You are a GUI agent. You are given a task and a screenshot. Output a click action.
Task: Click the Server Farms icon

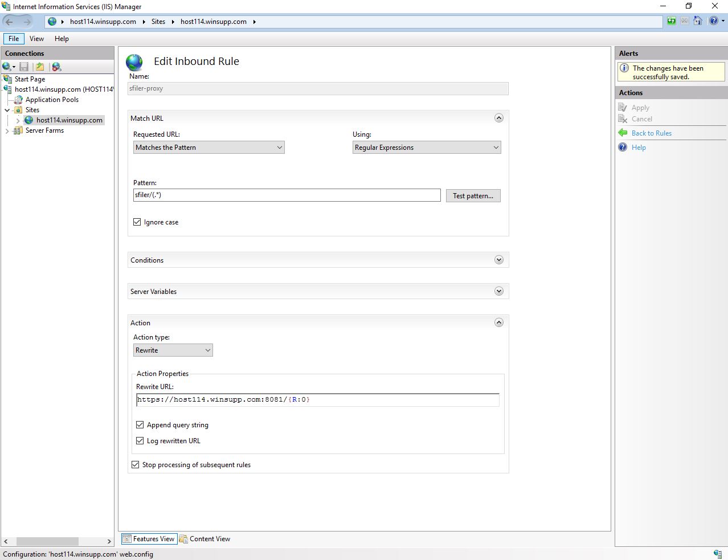(x=19, y=130)
